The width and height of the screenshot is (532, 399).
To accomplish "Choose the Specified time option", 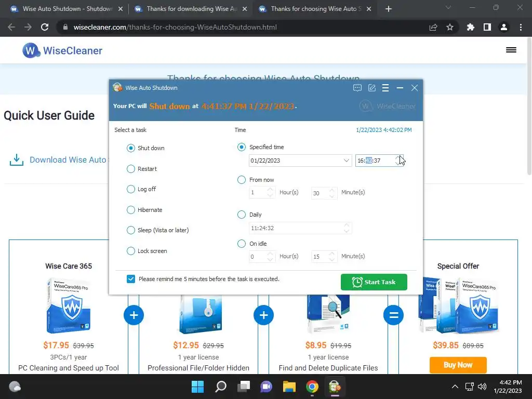I will (242, 147).
